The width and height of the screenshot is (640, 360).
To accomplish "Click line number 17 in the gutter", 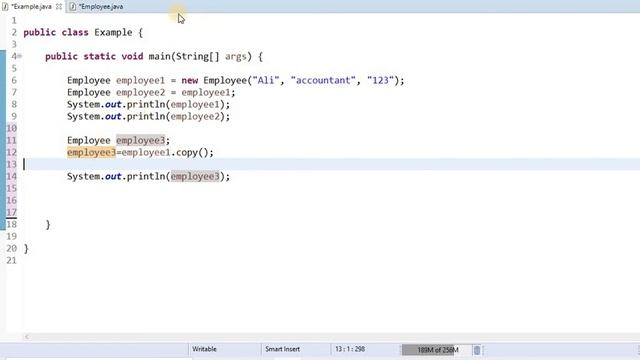I will click(11, 212).
